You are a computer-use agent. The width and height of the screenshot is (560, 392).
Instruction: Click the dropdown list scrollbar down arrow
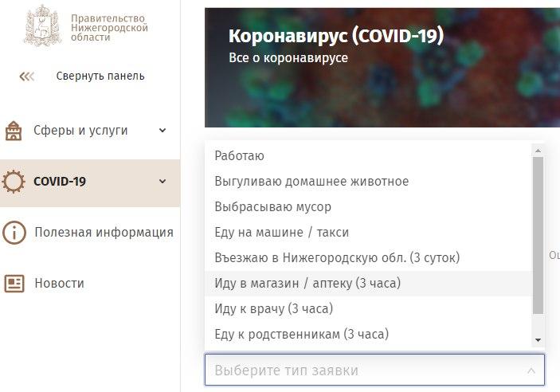click(538, 340)
